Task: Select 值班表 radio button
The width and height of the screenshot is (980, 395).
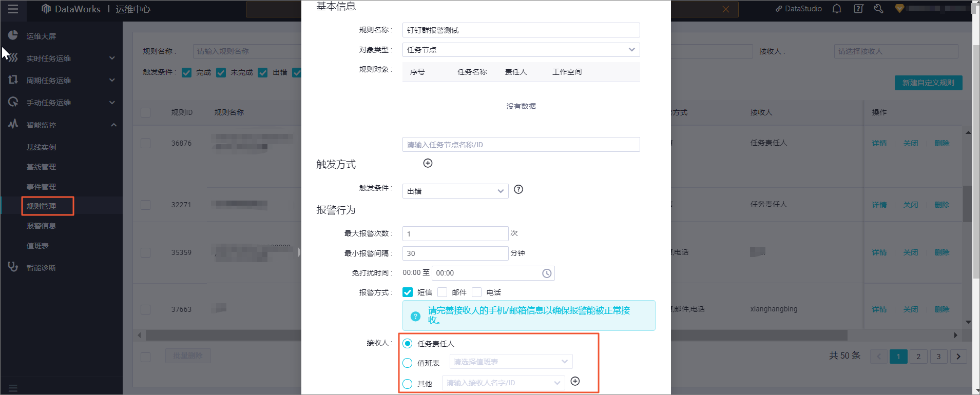Action: (408, 363)
